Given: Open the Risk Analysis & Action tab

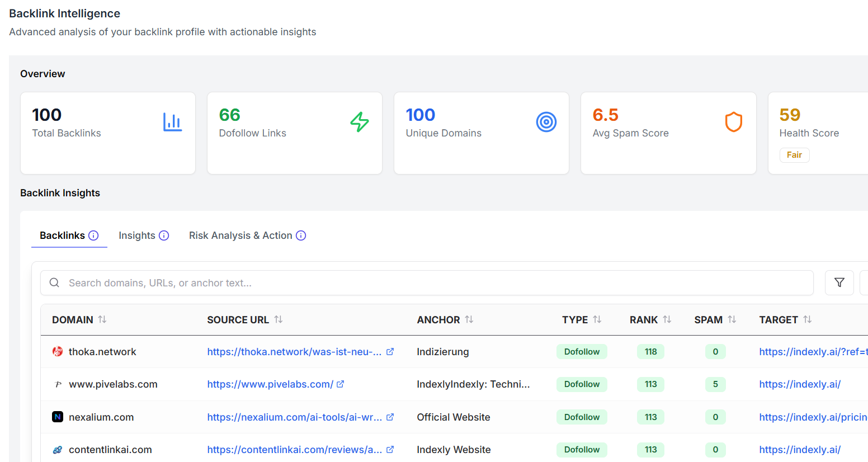Looking at the screenshot, I should [240, 235].
